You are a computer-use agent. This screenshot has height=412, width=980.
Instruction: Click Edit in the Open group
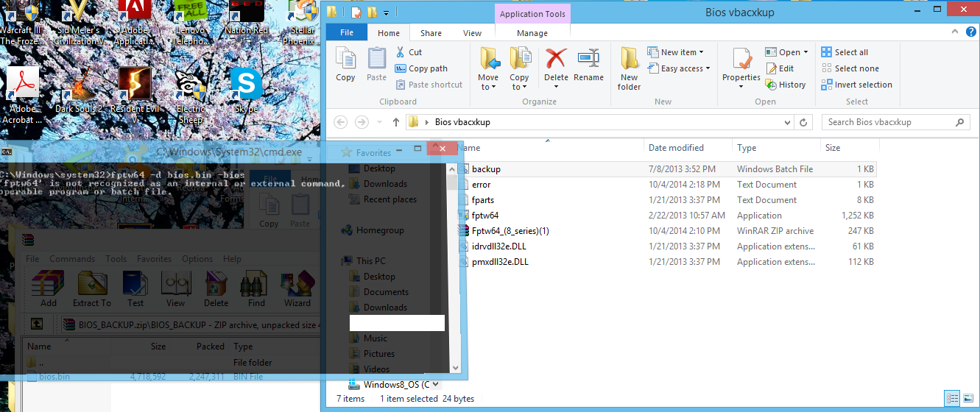780,68
